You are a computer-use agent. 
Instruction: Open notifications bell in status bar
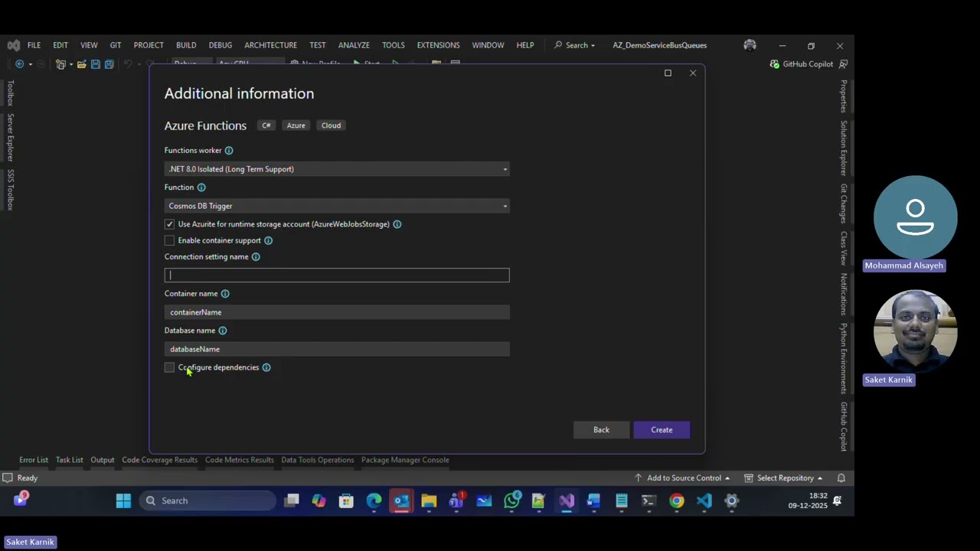click(841, 478)
